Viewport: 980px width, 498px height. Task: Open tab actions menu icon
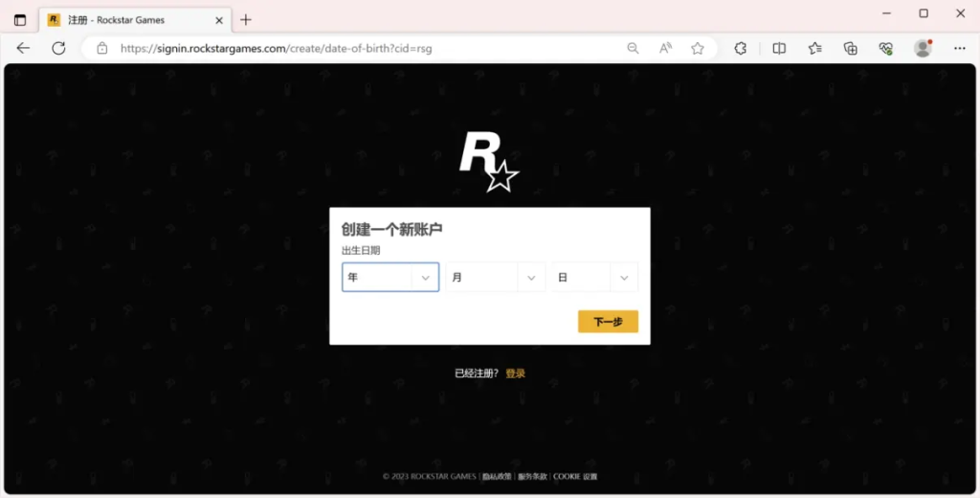pos(20,20)
